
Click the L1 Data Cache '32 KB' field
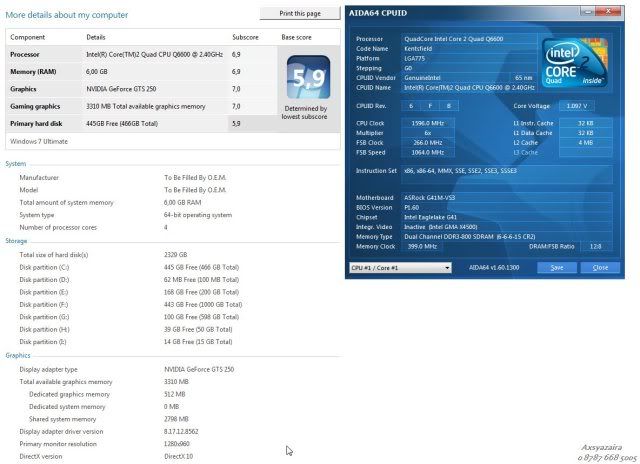[585, 133]
